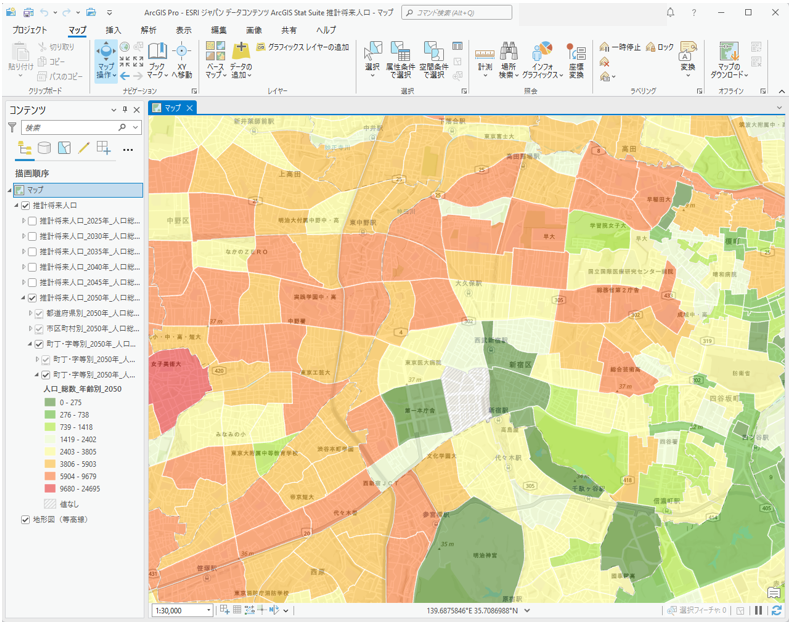
Task: Click グラフィックス レイヤーの追加 button
Action: click(303, 47)
